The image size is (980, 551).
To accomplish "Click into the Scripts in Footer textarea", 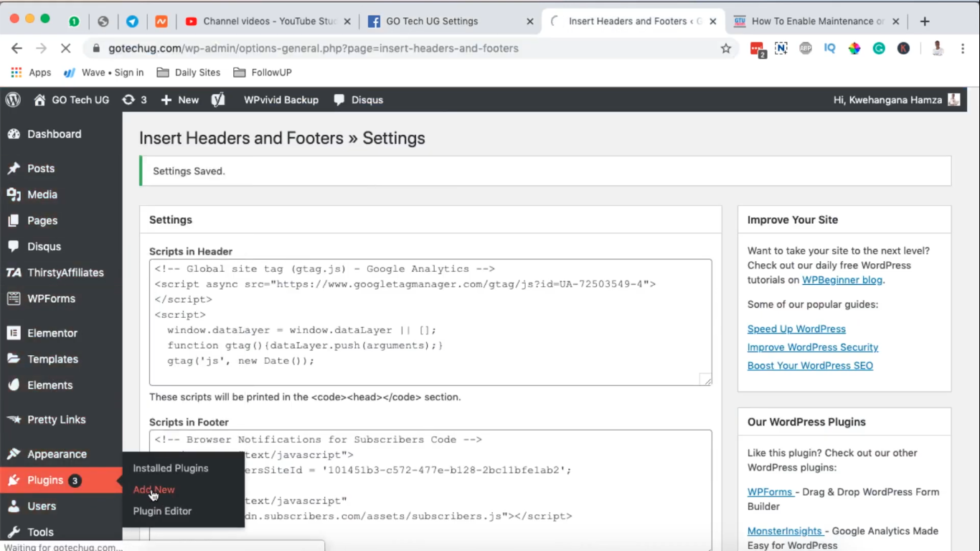I will (x=430, y=490).
